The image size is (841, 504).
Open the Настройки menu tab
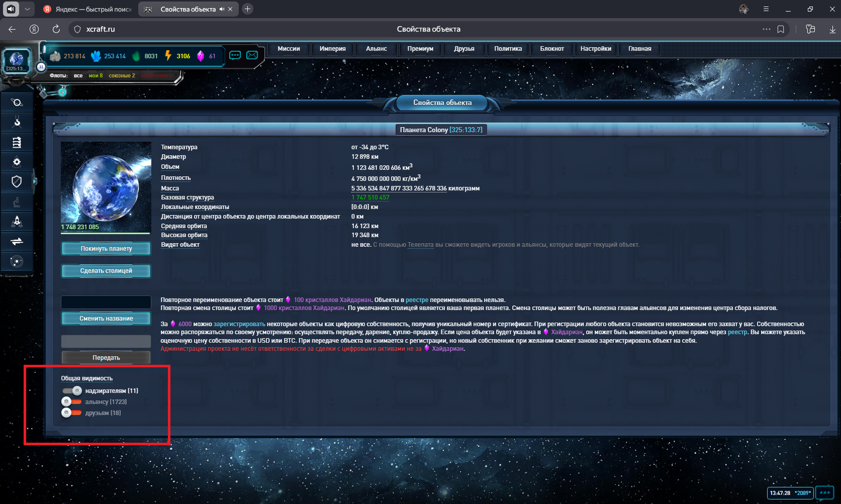pyautogui.click(x=596, y=49)
